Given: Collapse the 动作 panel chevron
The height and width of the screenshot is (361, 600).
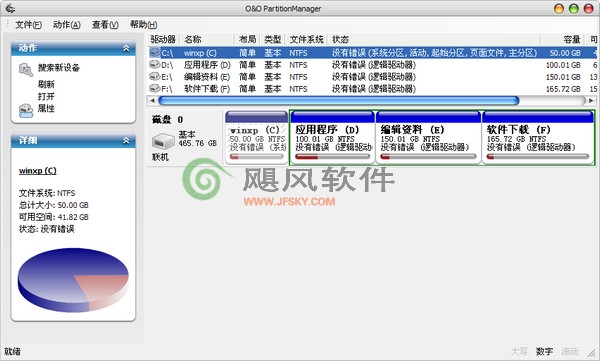Looking at the screenshot, I should 126,48.
